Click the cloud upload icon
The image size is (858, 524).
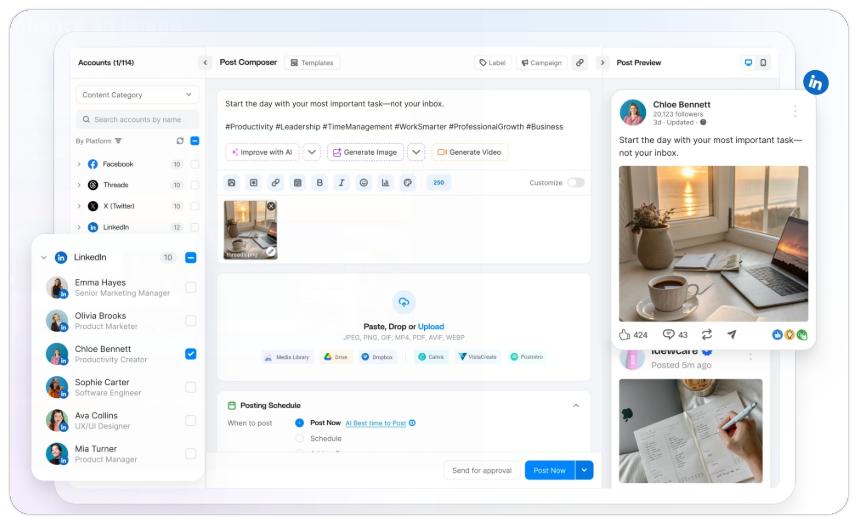tap(404, 302)
